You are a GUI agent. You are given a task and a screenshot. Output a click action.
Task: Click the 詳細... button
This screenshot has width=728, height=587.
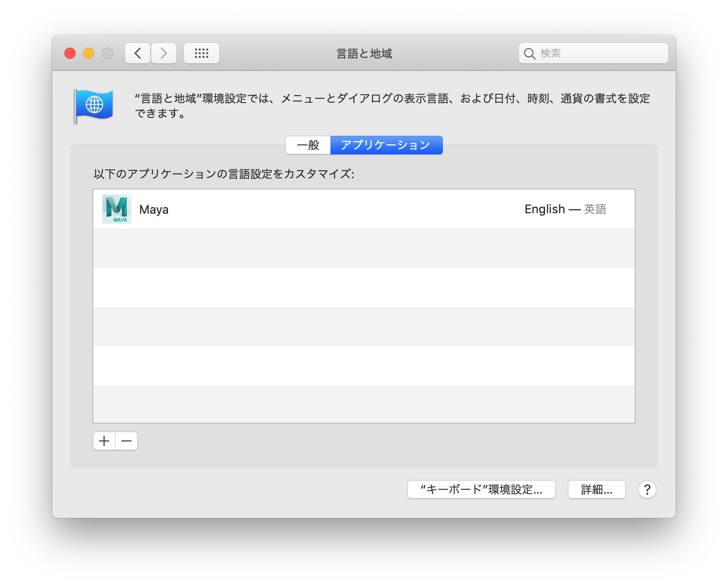(596, 489)
